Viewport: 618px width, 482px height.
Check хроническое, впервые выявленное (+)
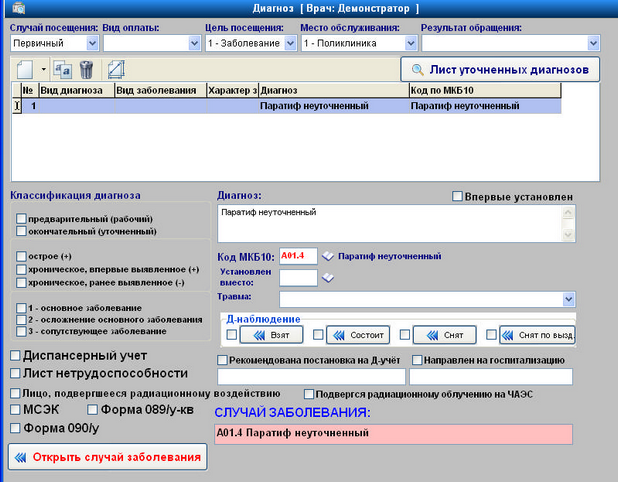click(21, 270)
